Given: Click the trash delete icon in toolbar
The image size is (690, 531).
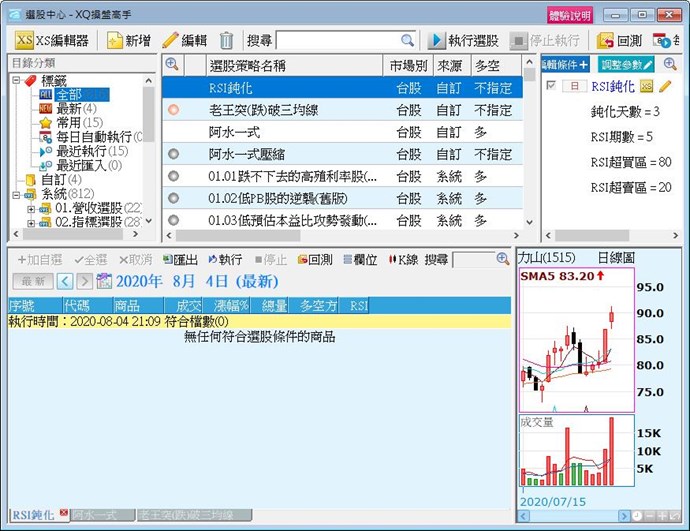Looking at the screenshot, I should (227, 40).
